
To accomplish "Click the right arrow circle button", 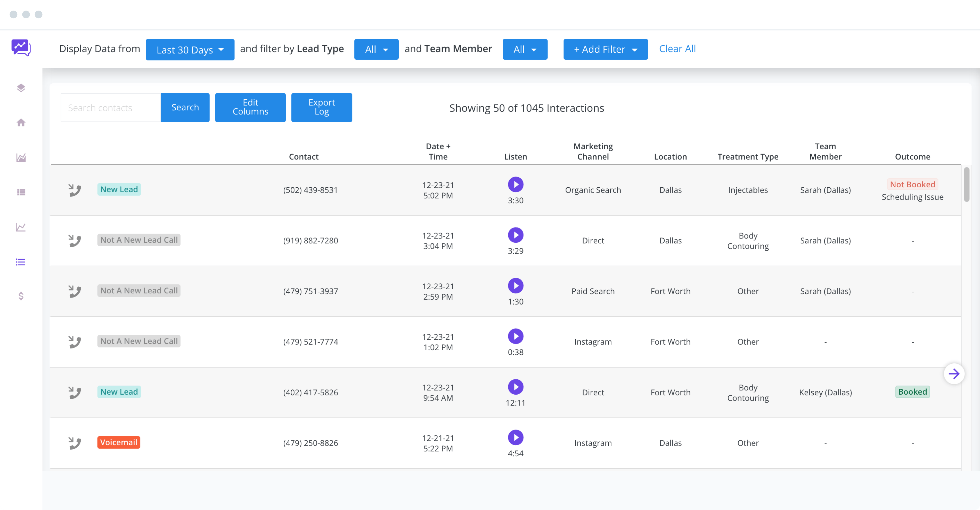I will pos(953,374).
